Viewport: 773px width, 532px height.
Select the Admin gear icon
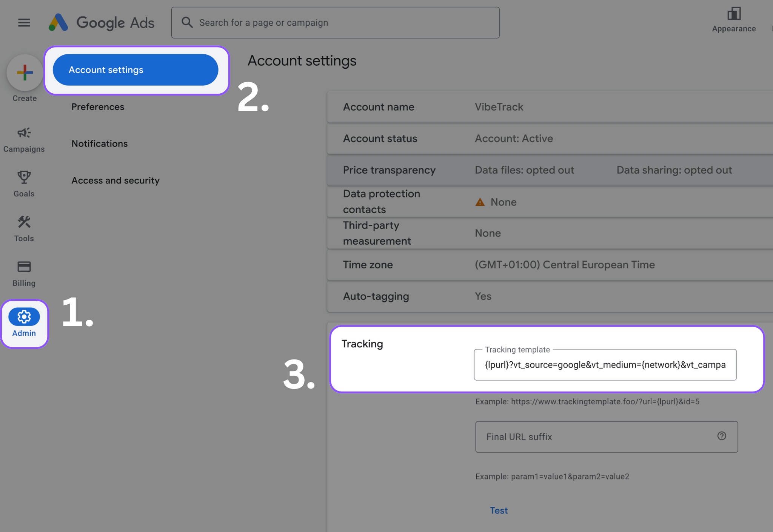click(24, 317)
